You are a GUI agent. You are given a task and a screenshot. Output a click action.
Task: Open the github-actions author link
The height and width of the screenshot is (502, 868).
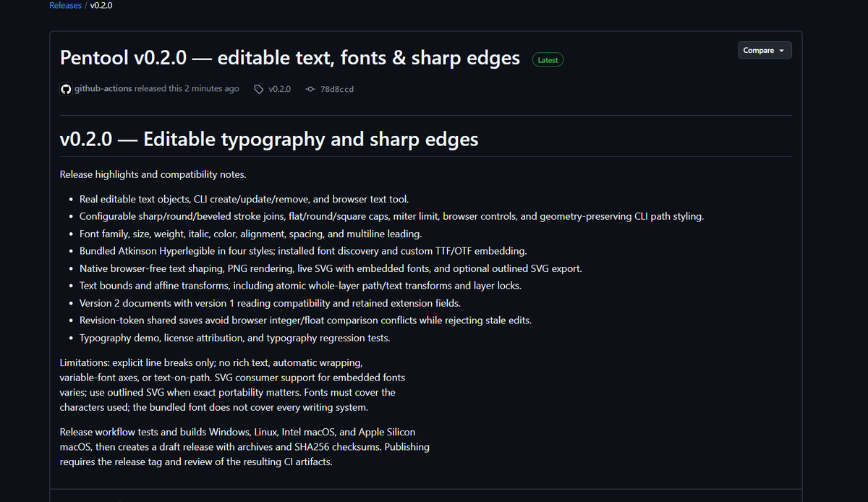tap(103, 89)
